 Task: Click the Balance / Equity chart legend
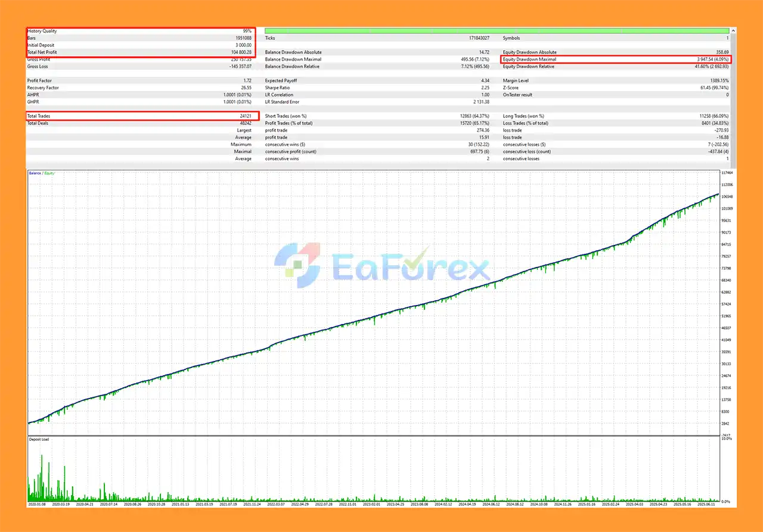tap(42, 173)
